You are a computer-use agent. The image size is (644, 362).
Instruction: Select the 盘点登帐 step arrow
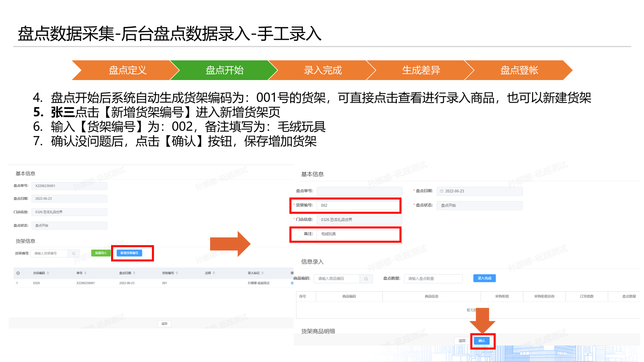tap(518, 70)
